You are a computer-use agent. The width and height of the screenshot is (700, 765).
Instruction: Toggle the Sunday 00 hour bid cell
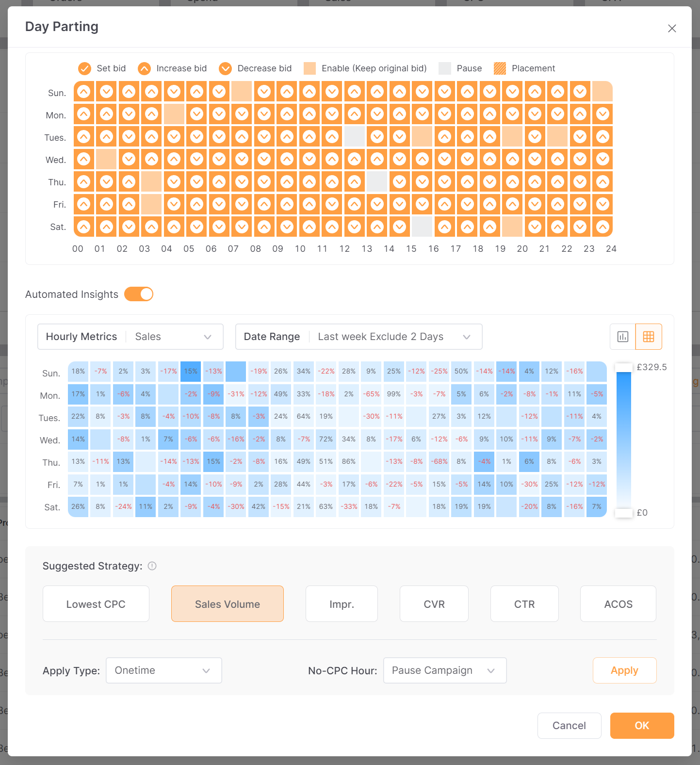[84, 92]
